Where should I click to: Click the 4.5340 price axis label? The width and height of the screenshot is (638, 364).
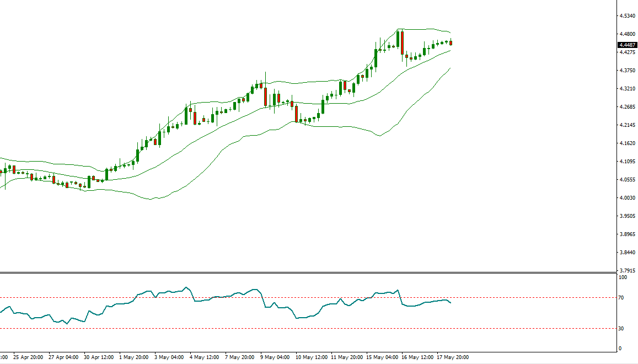click(626, 16)
